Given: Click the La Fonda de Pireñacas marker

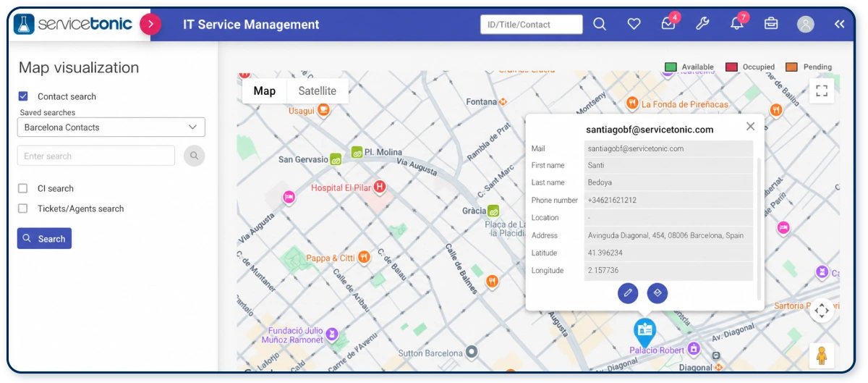Looking at the screenshot, I should click(631, 104).
